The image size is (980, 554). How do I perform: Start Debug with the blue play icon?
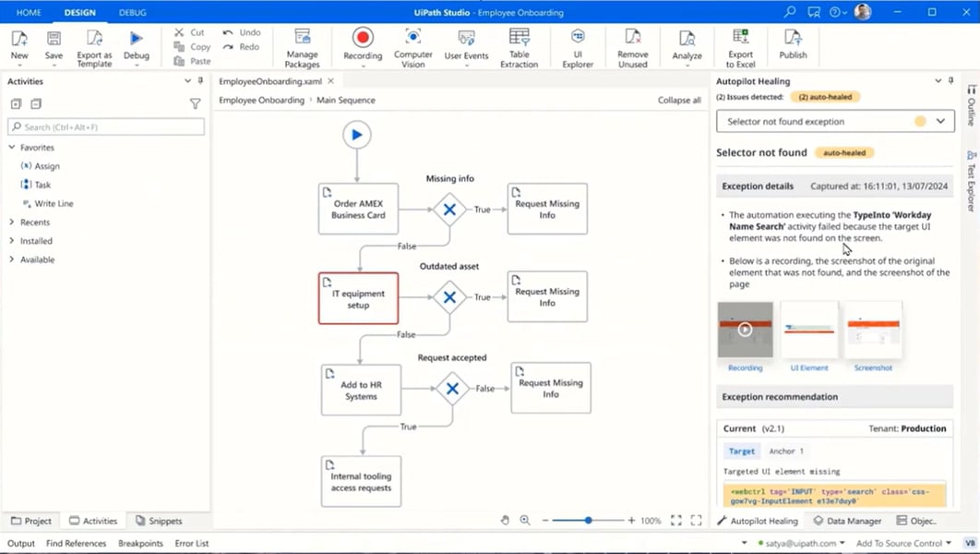click(x=137, y=39)
